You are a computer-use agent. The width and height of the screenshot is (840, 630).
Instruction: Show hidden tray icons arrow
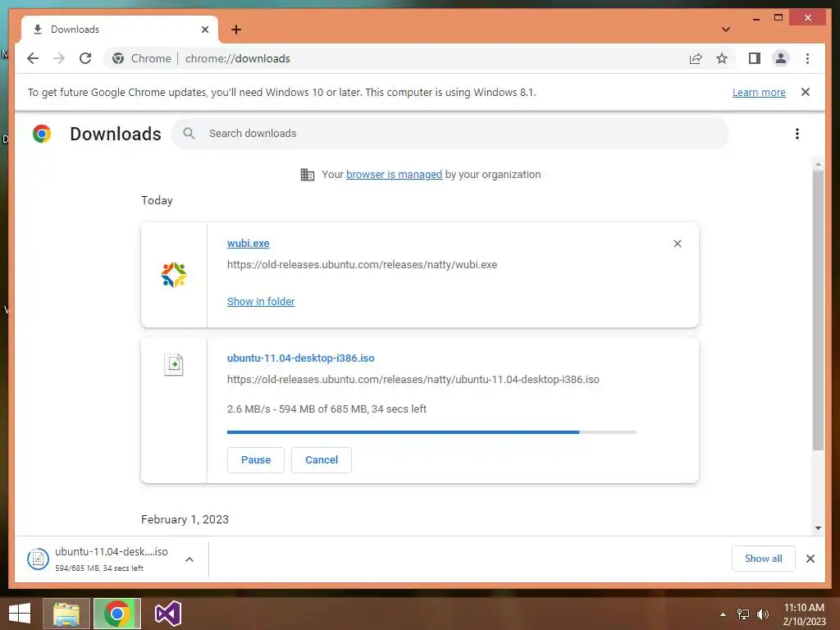click(x=723, y=614)
